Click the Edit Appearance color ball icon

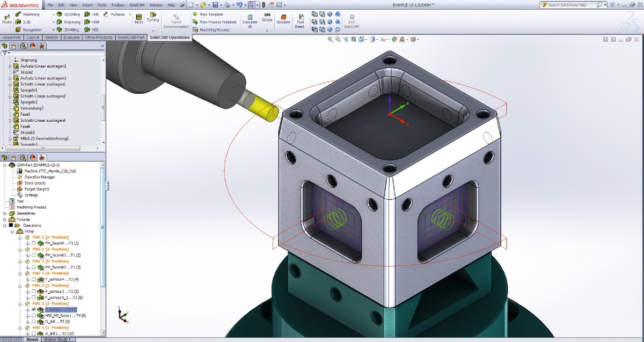(x=394, y=39)
